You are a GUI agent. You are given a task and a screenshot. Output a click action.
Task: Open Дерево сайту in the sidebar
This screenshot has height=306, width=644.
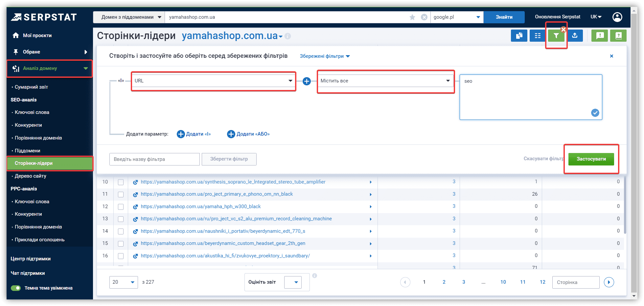click(x=30, y=176)
